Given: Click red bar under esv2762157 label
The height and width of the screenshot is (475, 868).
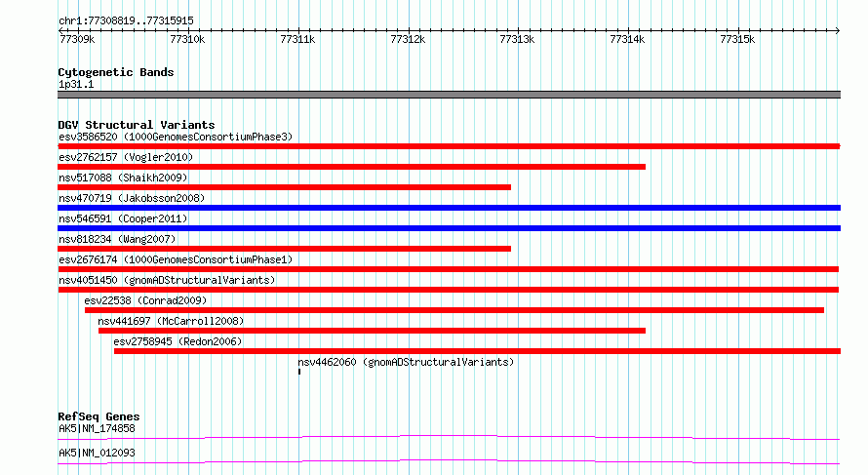Looking at the screenshot, I should pyautogui.click(x=351, y=167).
